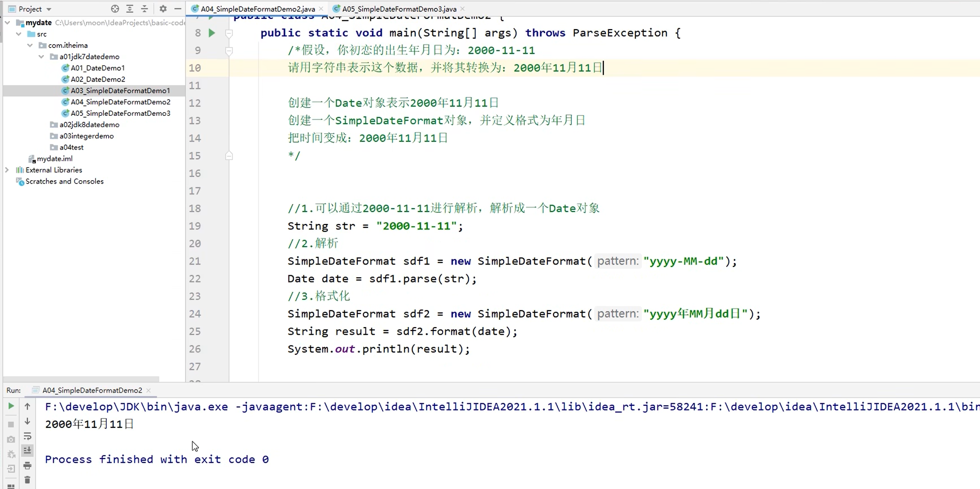Select opened file with crosshair icon
This screenshot has width=980, height=489.
coord(115,8)
